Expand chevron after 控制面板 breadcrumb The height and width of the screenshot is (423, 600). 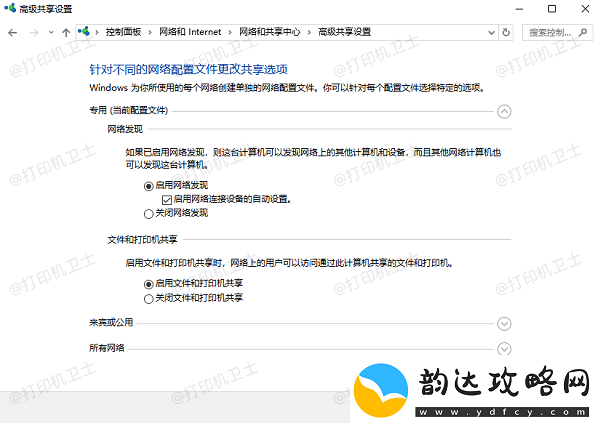coord(150,32)
